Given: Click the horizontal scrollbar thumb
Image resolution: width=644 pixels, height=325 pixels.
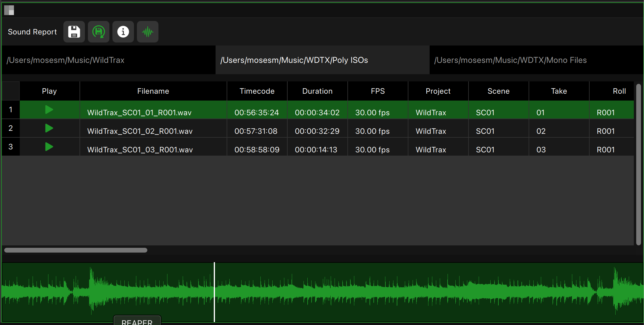Looking at the screenshot, I should (76, 250).
